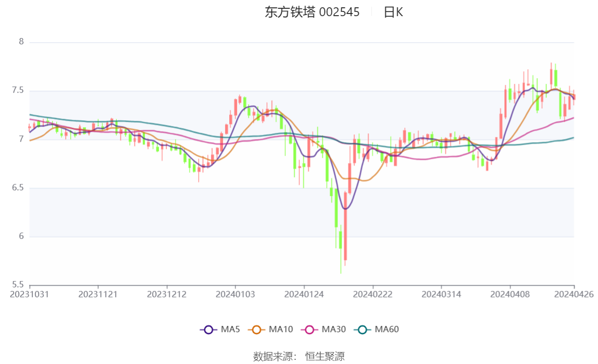
Task: Toggle the MA10 legend series
Action: tap(270, 329)
